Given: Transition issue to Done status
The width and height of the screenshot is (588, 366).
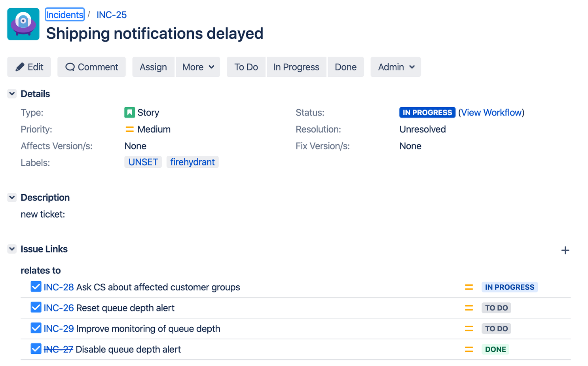Looking at the screenshot, I should [345, 67].
